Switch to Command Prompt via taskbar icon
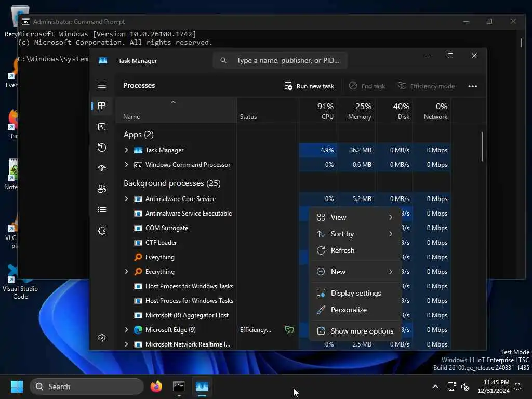 (x=179, y=387)
